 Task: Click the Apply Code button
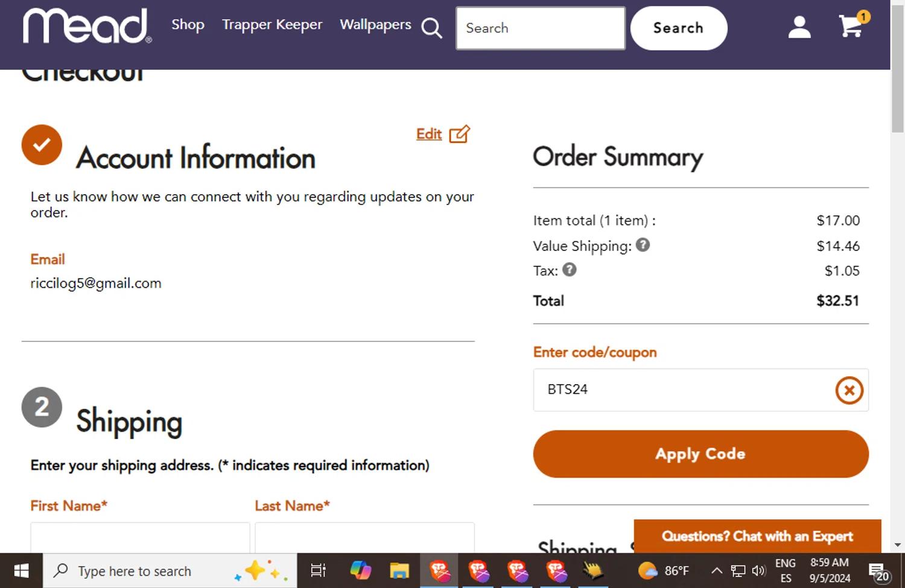coord(700,454)
